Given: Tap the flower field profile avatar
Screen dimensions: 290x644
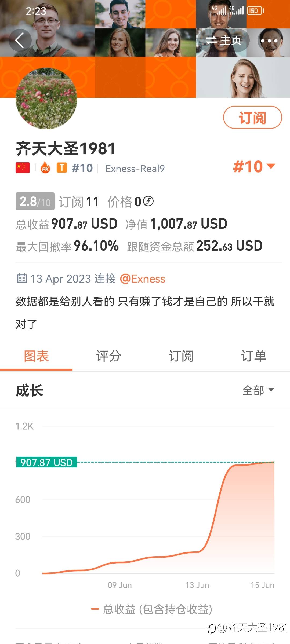Looking at the screenshot, I should click(46, 98).
